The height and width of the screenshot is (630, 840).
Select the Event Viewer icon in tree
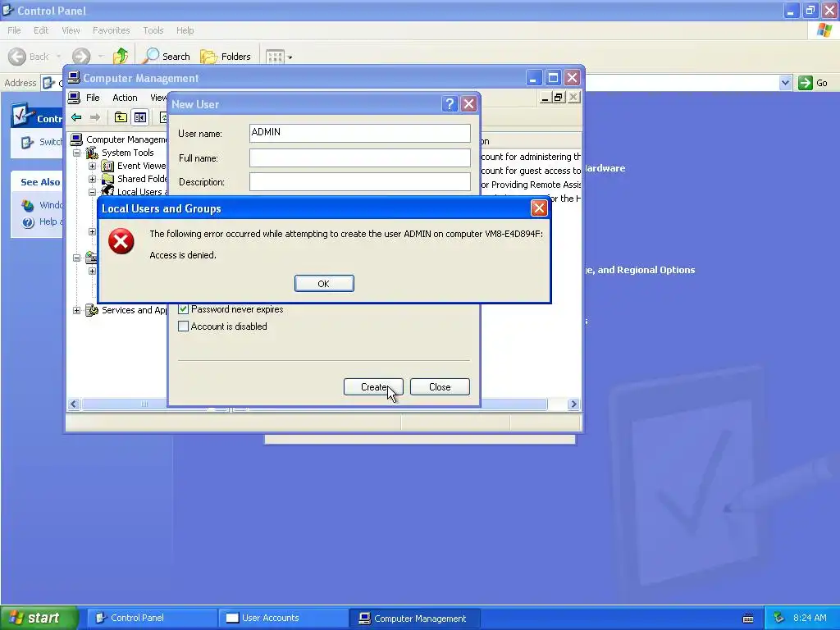point(107,166)
